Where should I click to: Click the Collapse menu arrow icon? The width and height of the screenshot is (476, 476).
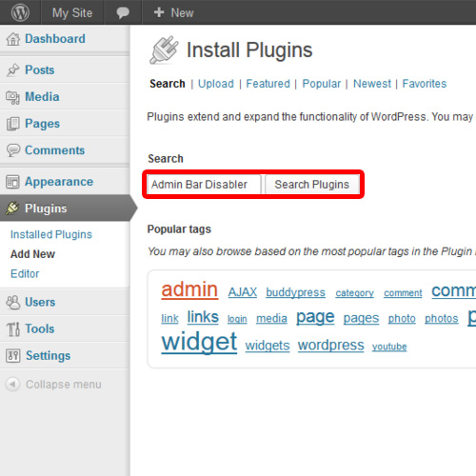pyautogui.click(x=12, y=385)
